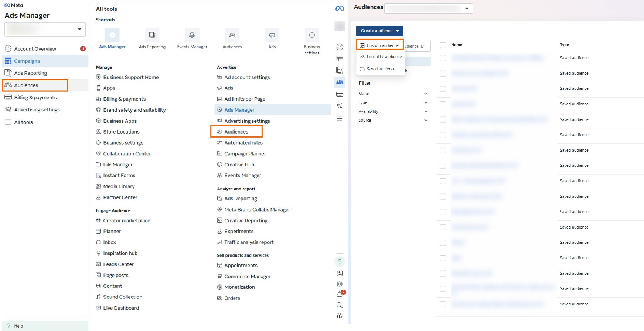Click the Account overview gauge icon in rail
644x331 pixels.
tap(340, 47)
